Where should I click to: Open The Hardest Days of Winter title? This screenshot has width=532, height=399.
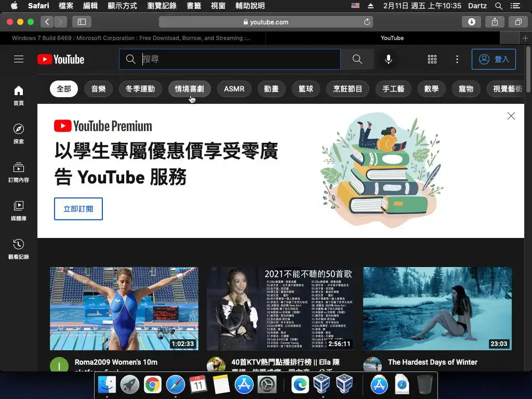(x=433, y=362)
